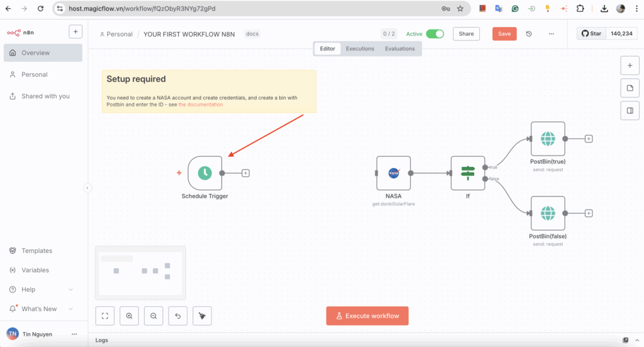Click the Schedule Trigger clock node
This screenshot has width=644, height=347.
(x=205, y=173)
